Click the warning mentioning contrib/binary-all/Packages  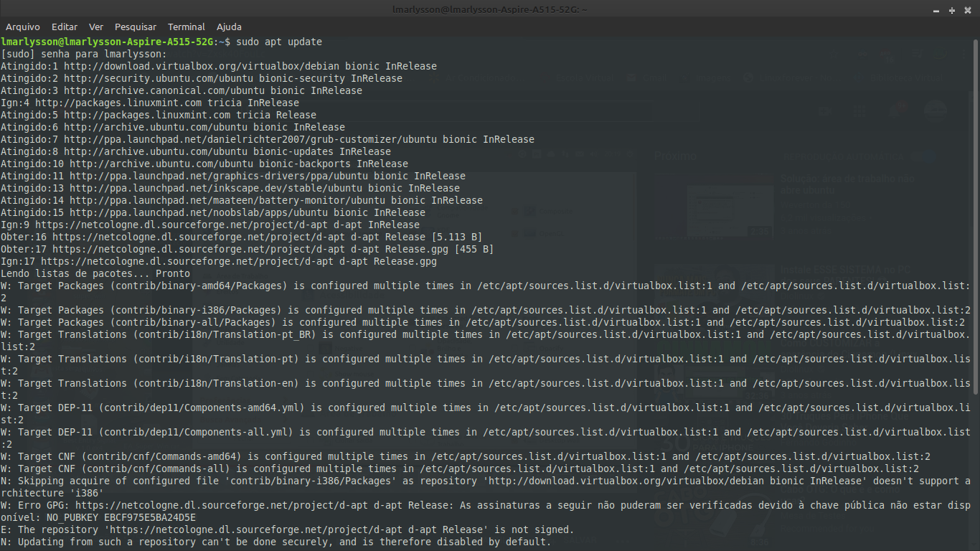[483, 322]
